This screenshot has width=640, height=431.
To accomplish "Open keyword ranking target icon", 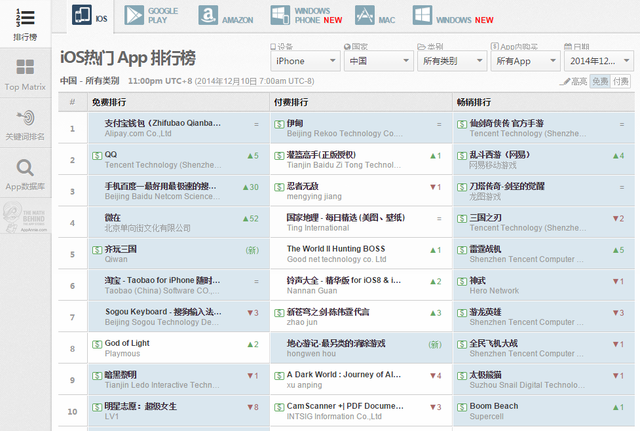I will pos(25,118).
